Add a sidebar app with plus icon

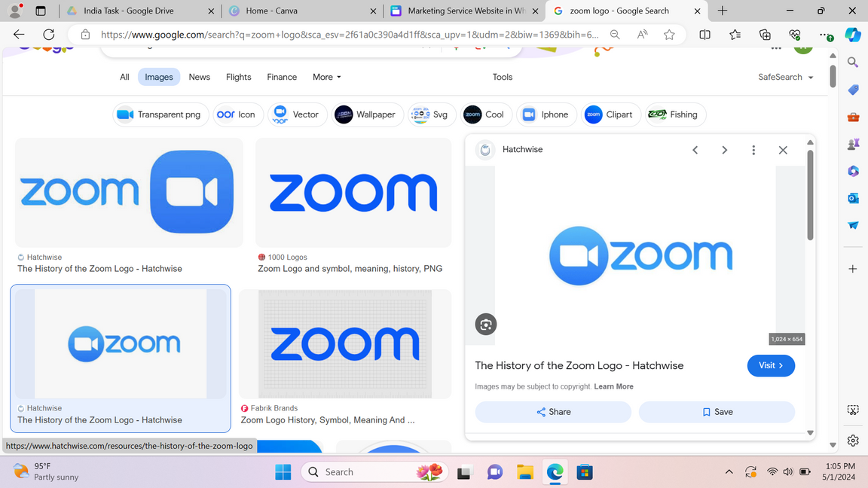[x=853, y=269]
